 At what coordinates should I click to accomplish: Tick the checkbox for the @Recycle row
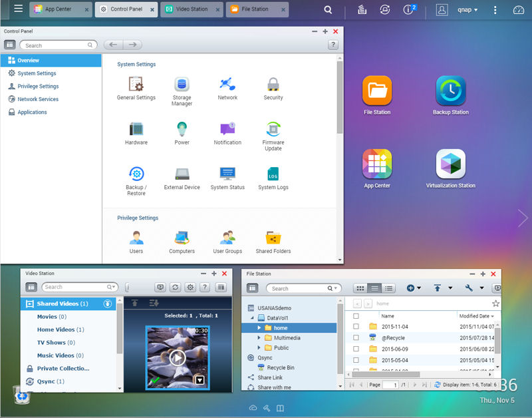[356, 337]
